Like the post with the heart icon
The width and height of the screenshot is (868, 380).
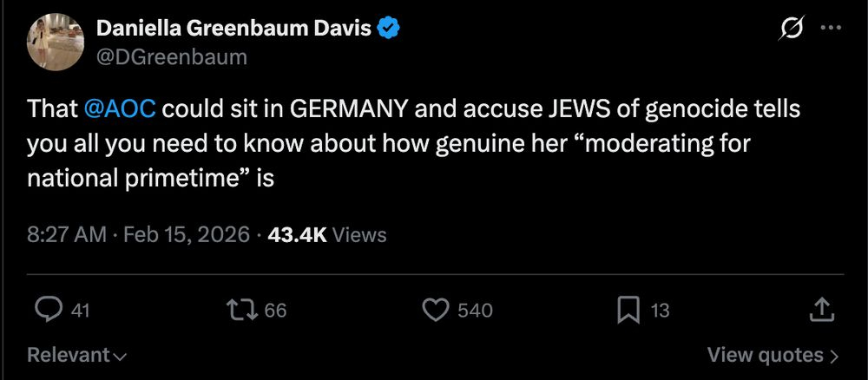[x=435, y=310]
